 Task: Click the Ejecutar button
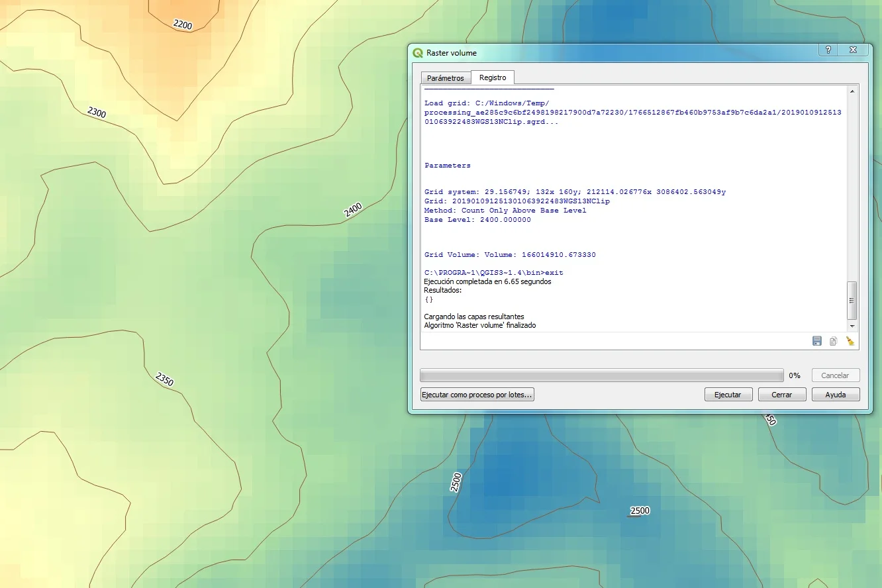[728, 394]
